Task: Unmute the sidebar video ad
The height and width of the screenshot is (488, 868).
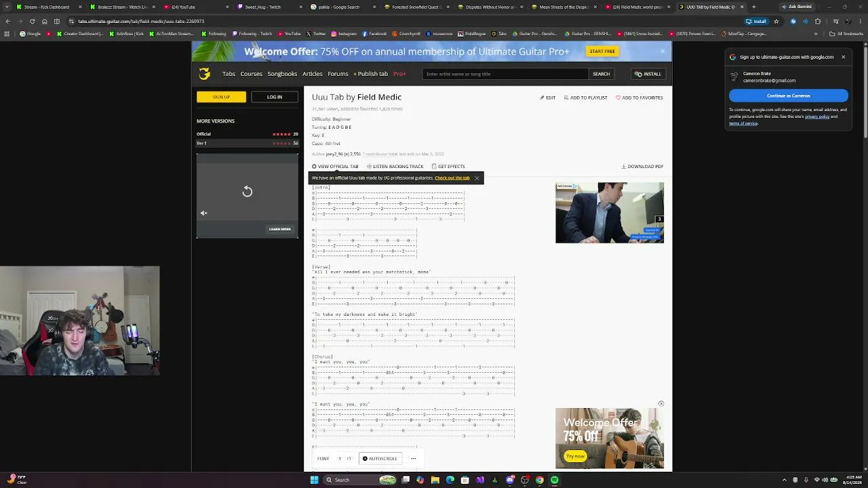Action: coord(203,213)
